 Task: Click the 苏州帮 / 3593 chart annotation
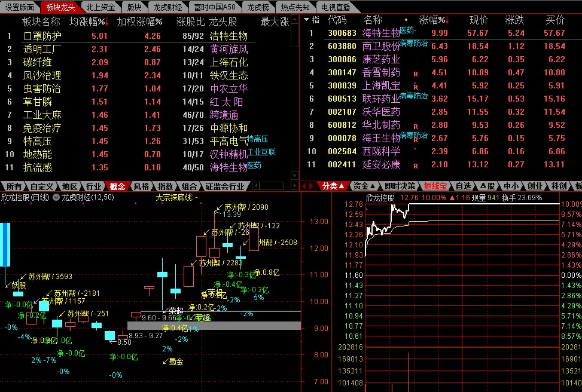47,276
